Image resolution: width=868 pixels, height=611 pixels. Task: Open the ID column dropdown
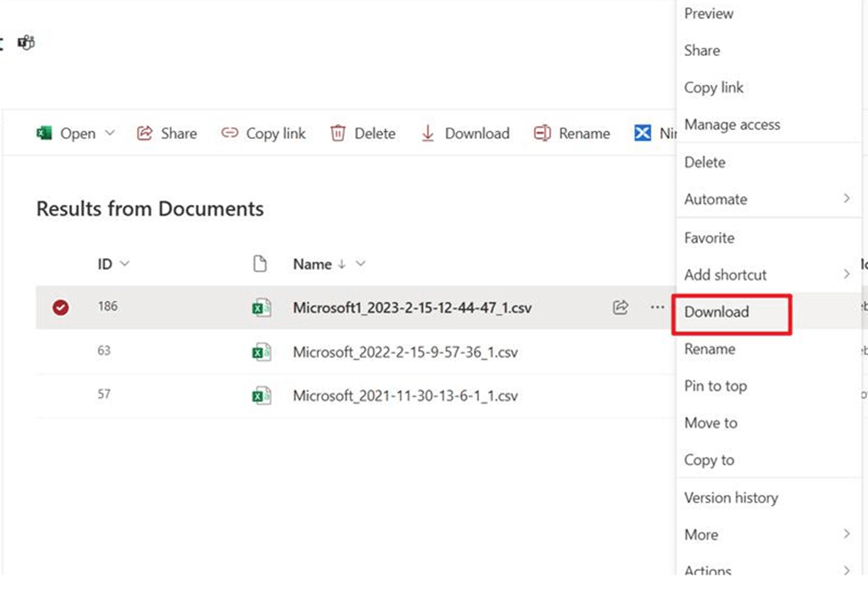pos(125,264)
